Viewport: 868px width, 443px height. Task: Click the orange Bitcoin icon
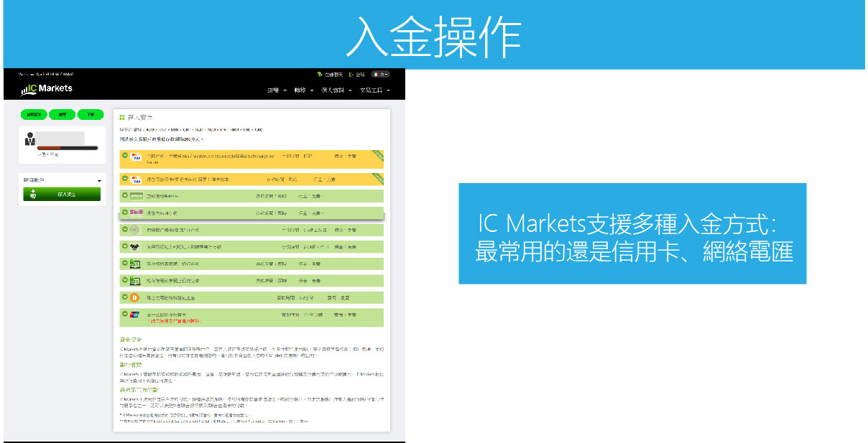click(x=134, y=297)
